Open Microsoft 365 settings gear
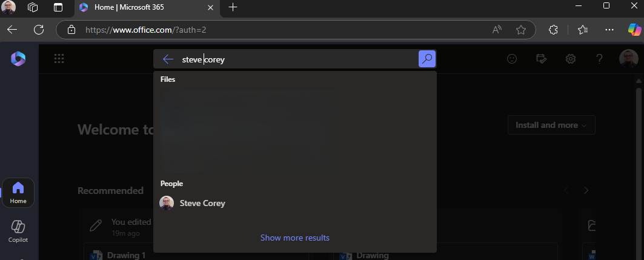This screenshot has height=260, width=644. 570,59
